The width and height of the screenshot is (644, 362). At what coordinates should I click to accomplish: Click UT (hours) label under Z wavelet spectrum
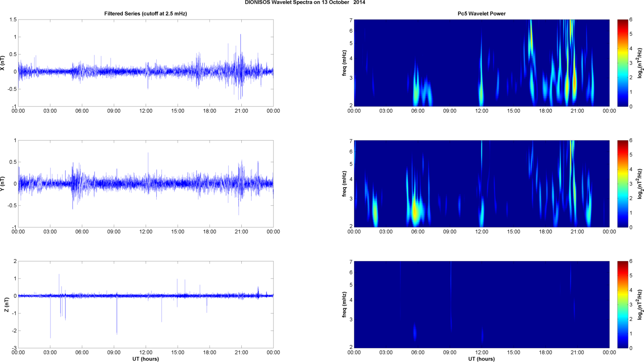[x=481, y=359]
